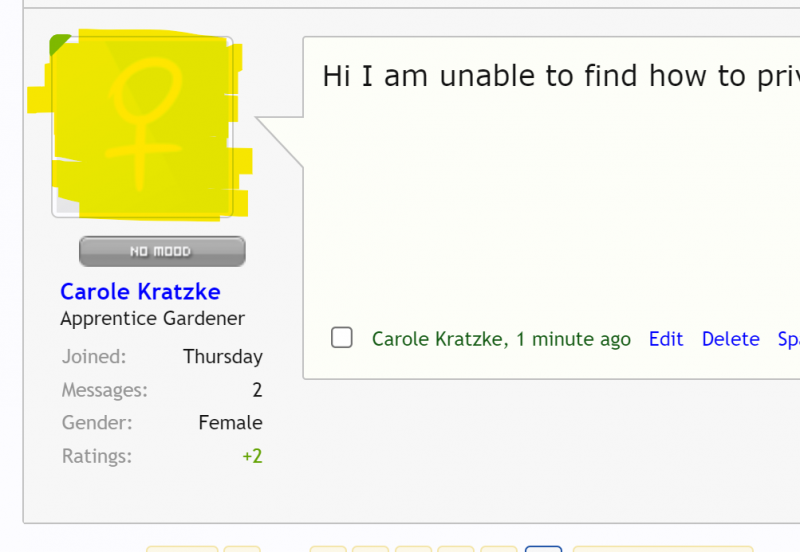Viewport: 800px width, 552px height.
Task: Edit this post
Action: [x=666, y=339]
